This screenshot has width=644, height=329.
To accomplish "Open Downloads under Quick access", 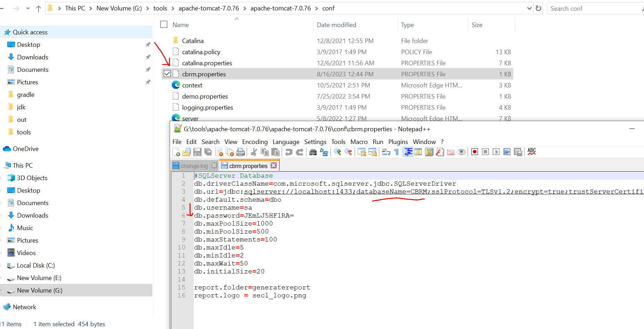I will tap(33, 57).
